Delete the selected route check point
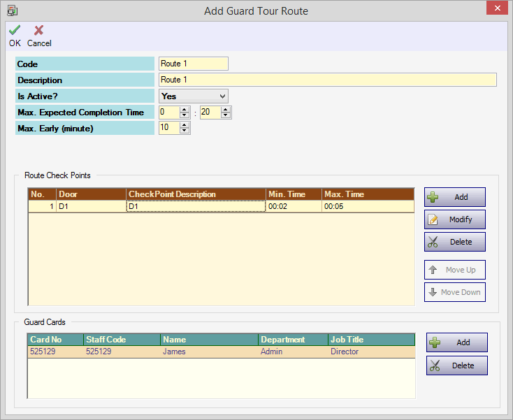This screenshot has width=513, height=420. 454,242
